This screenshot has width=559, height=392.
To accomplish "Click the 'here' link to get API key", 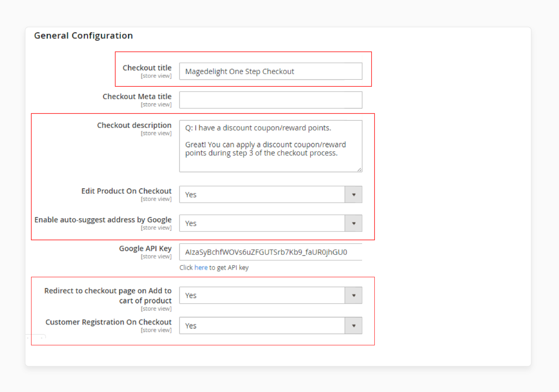I will click(x=201, y=268).
